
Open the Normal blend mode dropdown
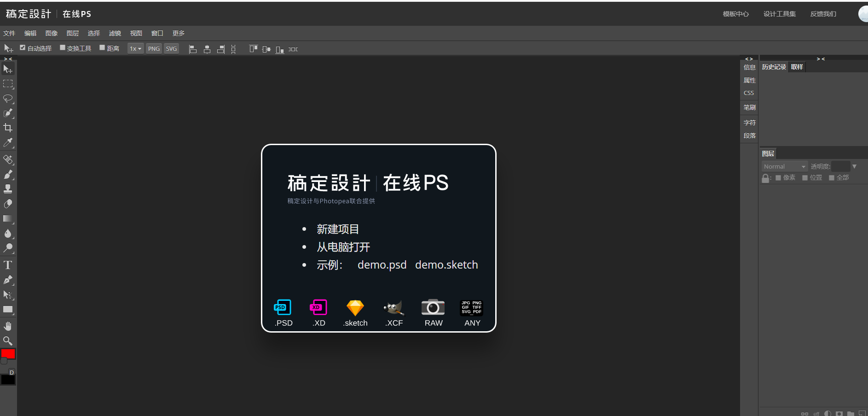pos(785,166)
